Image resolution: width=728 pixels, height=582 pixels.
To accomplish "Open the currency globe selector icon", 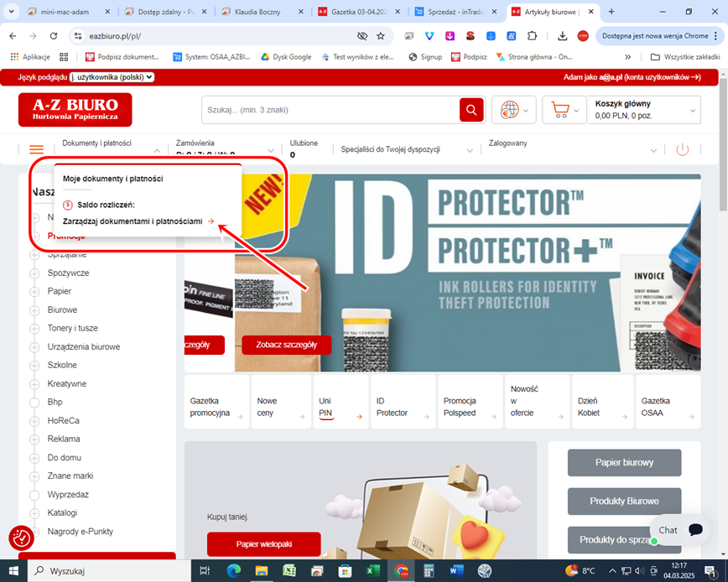I will click(x=509, y=111).
